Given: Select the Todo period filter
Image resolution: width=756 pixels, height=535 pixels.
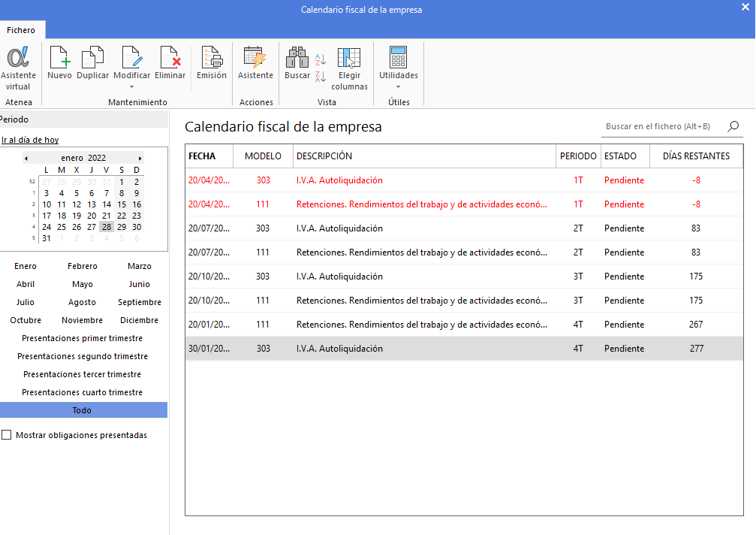Looking at the screenshot, I should (83, 410).
